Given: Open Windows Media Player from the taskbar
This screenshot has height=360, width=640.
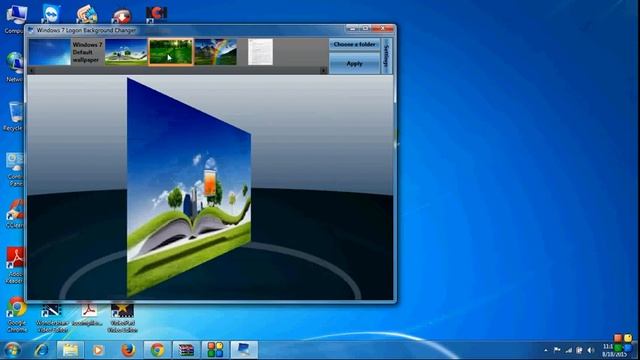Looking at the screenshot, I should coord(98,350).
